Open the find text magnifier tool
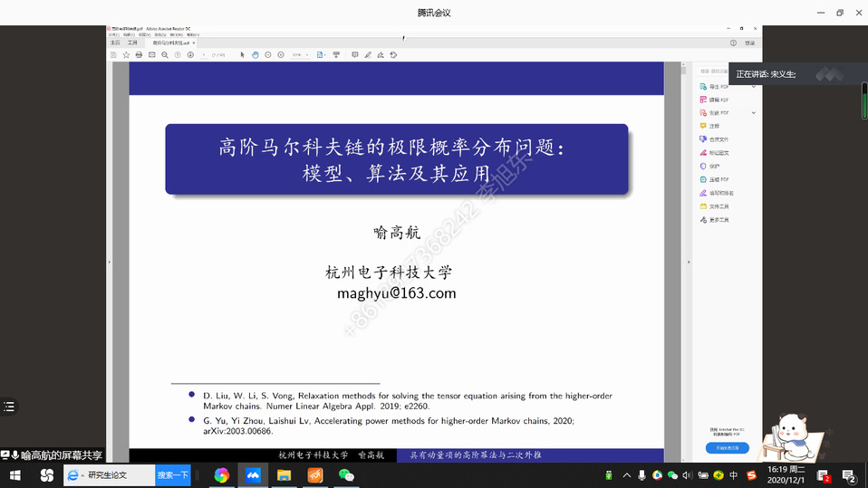Viewport: 868px width, 488px height. (164, 55)
